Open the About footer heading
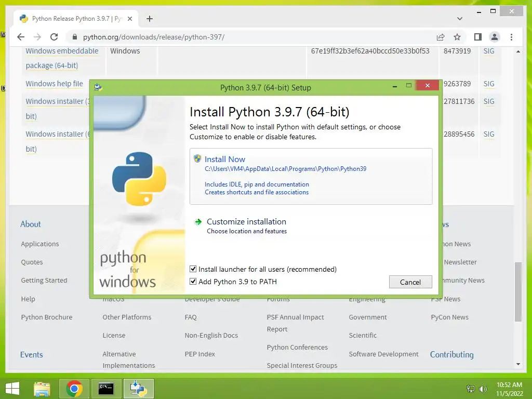The image size is (532, 399). tap(30, 224)
